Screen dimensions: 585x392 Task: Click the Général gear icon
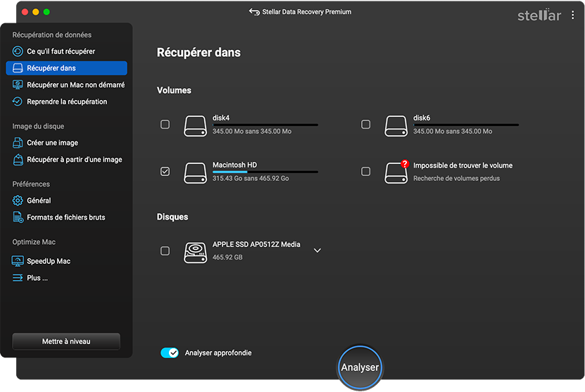[18, 201]
